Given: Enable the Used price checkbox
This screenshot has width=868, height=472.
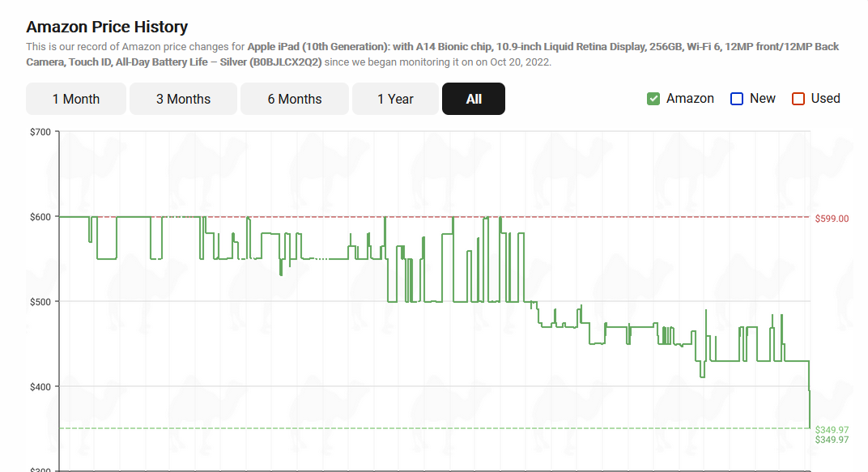Looking at the screenshot, I should [798, 99].
